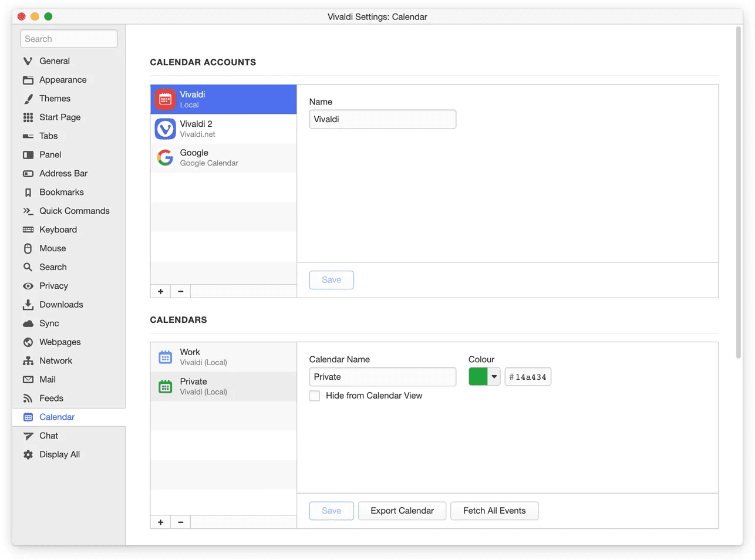The height and width of the screenshot is (560, 755).
Task: Open the calendar colour dropdown arrow
Action: (x=493, y=376)
